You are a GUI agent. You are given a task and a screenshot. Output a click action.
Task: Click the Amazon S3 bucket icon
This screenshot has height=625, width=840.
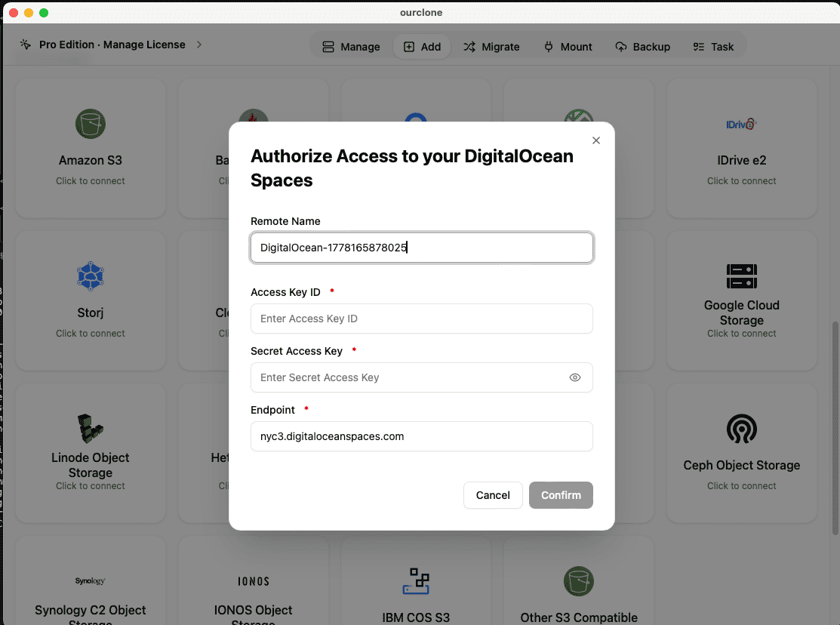91,124
